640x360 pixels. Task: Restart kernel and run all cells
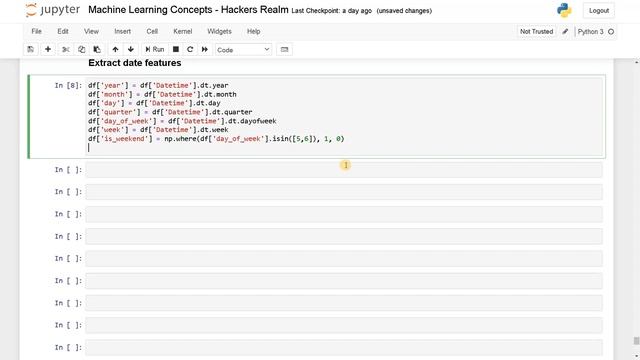click(205, 49)
